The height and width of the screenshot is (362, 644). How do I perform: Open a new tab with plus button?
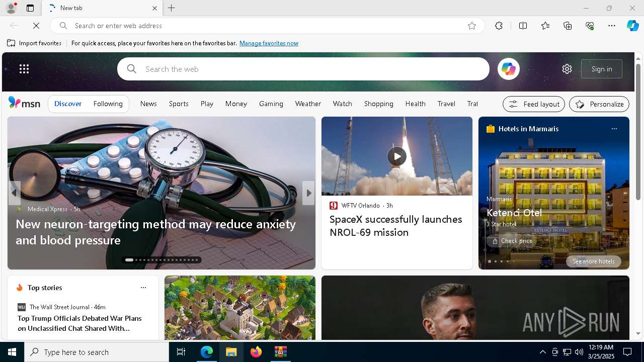[171, 8]
